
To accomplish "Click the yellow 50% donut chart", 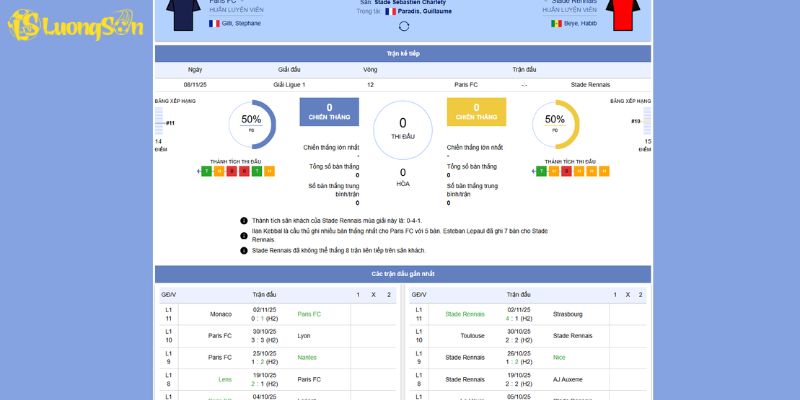I will point(555,124).
